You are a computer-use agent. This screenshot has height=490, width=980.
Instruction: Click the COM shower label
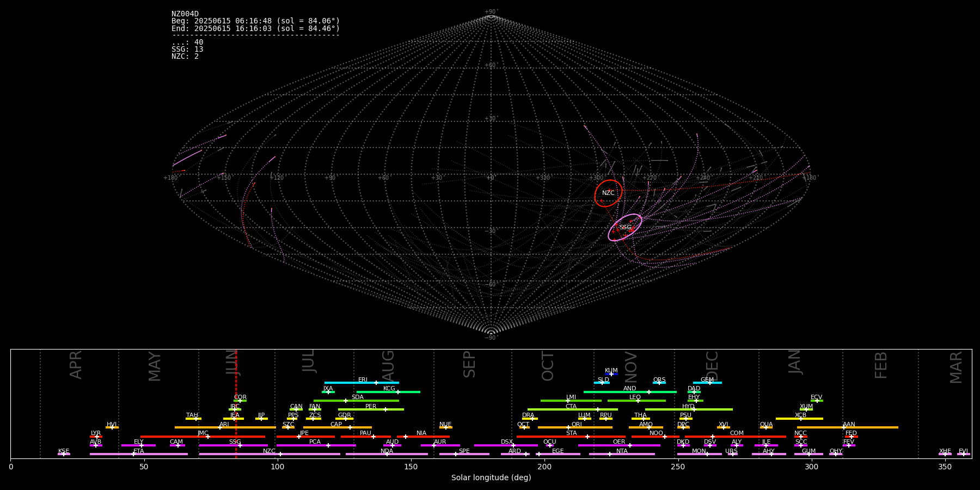(737, 433)
